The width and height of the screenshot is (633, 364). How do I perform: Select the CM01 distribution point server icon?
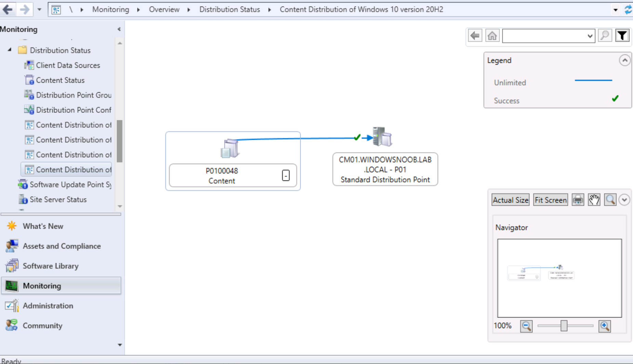point(382,137)
